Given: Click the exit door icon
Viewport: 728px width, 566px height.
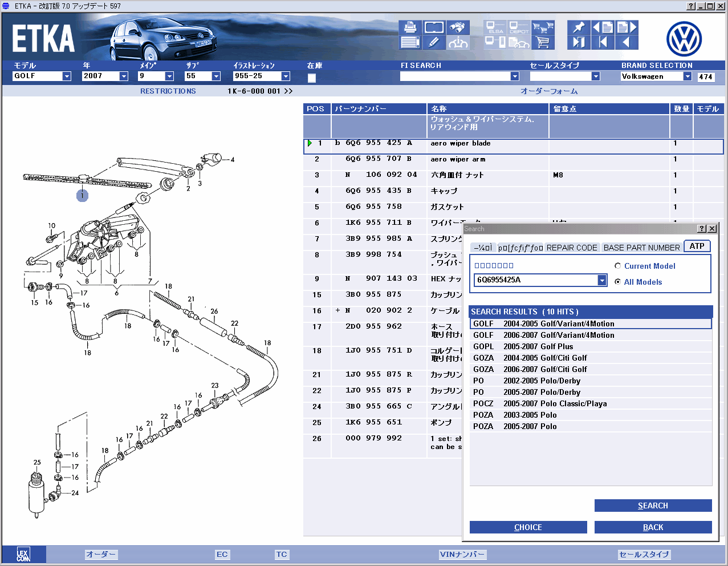Looking at the screenshot, I should [579, 42].
